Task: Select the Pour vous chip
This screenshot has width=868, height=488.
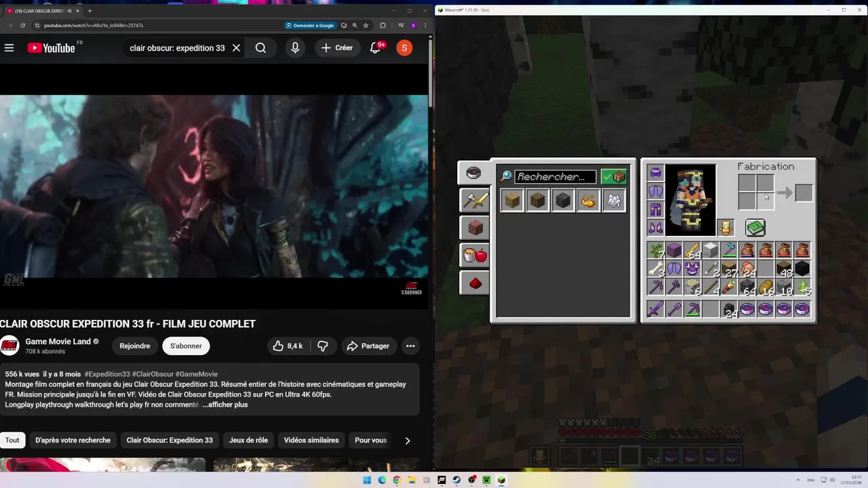Action: (370, 440)
